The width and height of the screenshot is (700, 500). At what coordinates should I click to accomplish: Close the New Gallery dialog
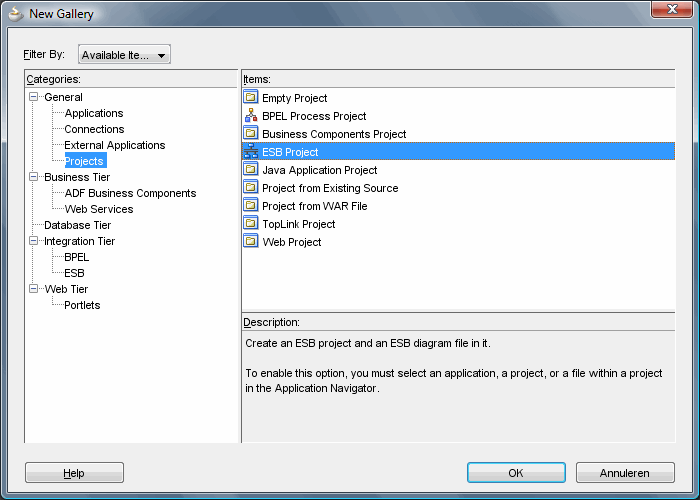tap(672, 9)
